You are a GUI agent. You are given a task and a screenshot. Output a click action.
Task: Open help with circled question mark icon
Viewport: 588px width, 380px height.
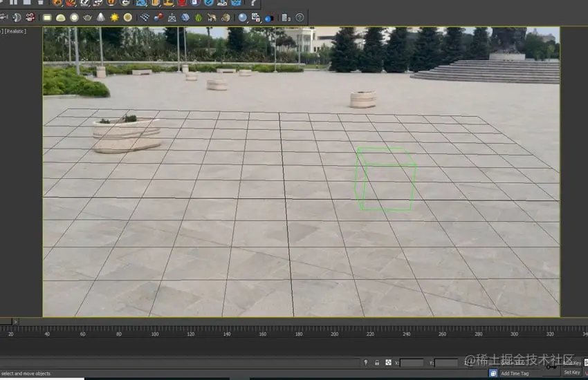pyautogui.click(x=300, y=17)
